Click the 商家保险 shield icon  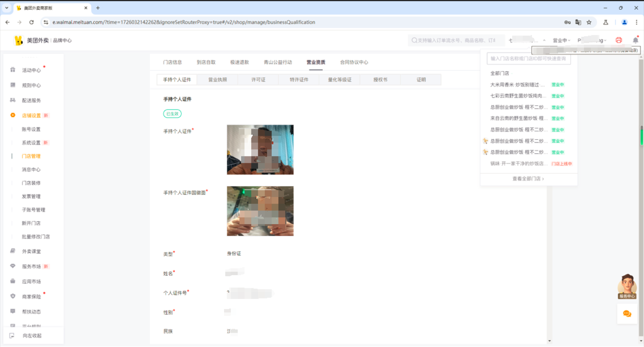coord(13,296)
